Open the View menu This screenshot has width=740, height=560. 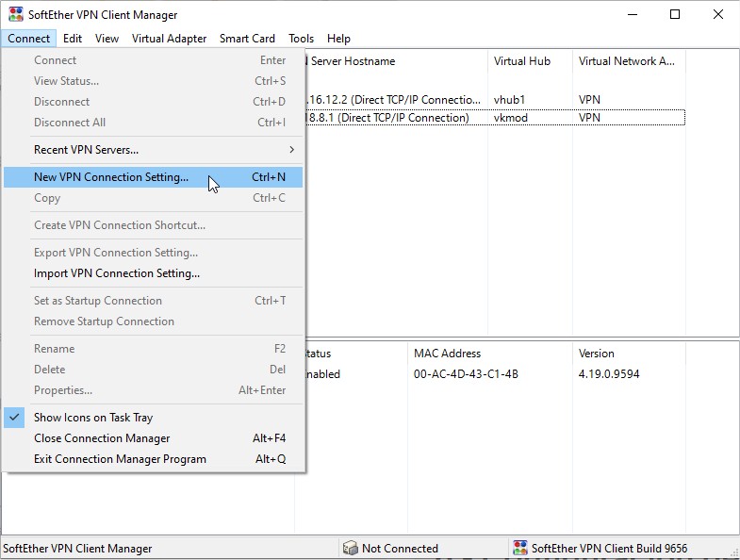[x=107, y=39]
